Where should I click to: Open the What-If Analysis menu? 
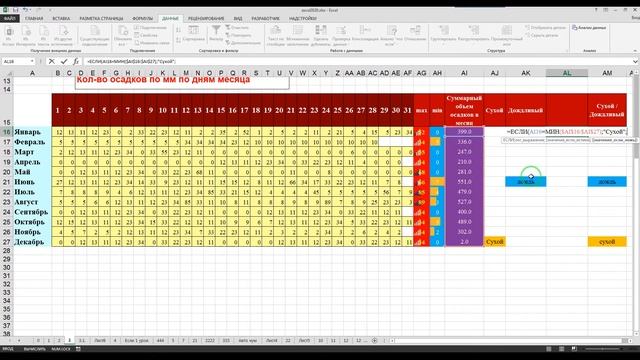click(391, 36)
